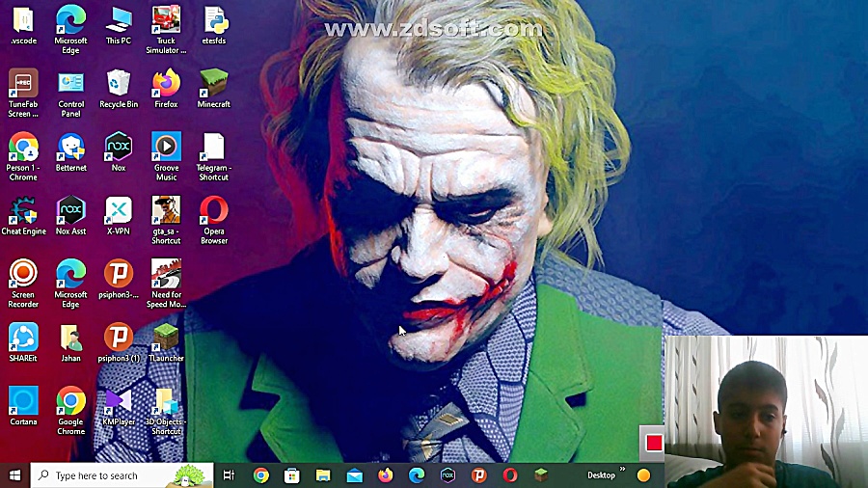Open Microsoft Store from the taskbar
The image size is (868, 488).
[x=291, y=475]
